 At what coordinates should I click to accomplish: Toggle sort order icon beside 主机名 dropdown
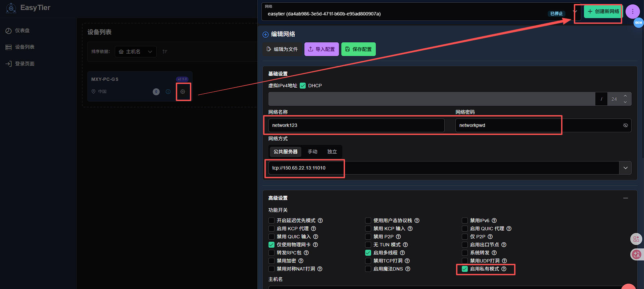pos(165,52)
